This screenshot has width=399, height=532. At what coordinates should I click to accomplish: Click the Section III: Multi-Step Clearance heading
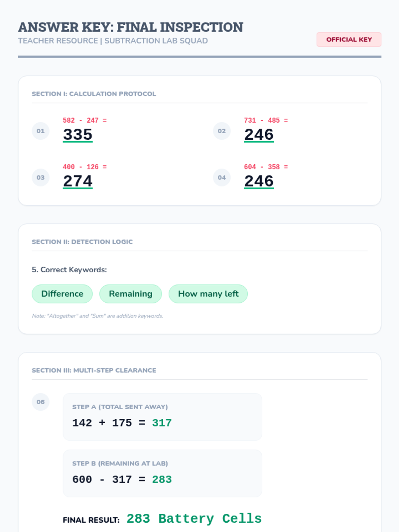coord(94,370)
